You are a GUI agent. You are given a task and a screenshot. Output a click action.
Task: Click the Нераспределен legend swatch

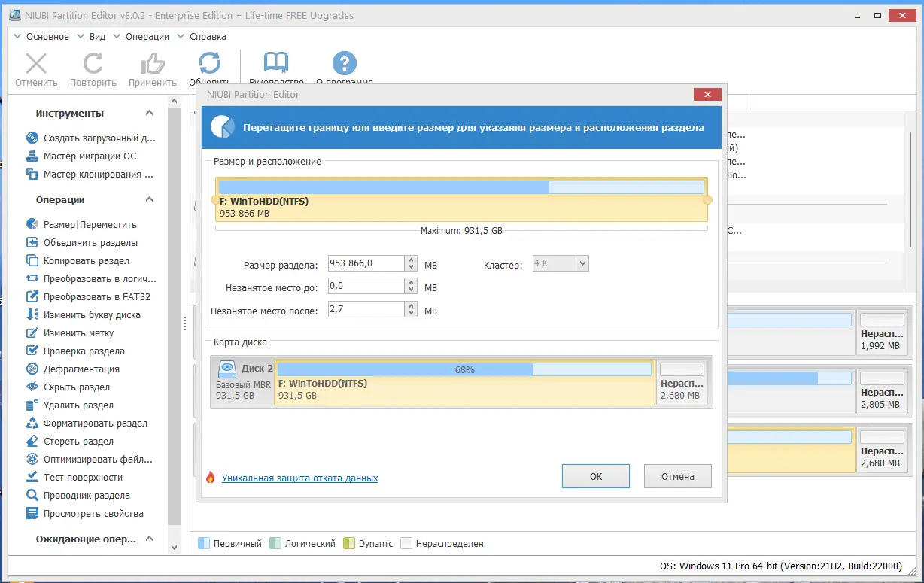click(x=406, y=543)
